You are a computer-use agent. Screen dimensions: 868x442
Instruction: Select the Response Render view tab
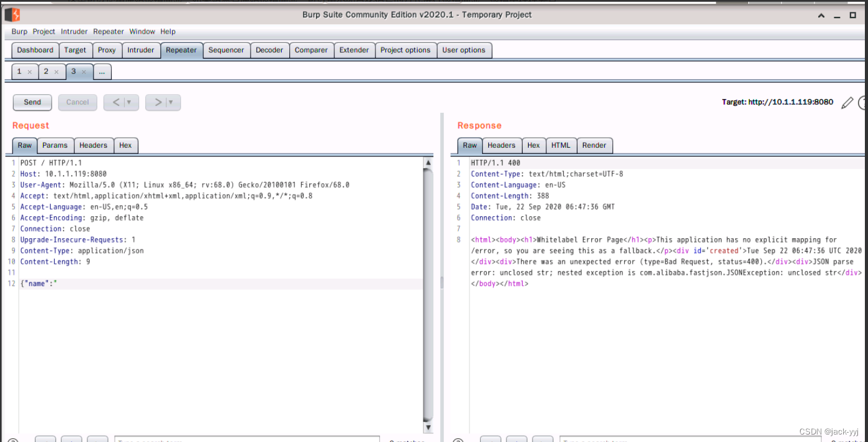coord(594,145)
